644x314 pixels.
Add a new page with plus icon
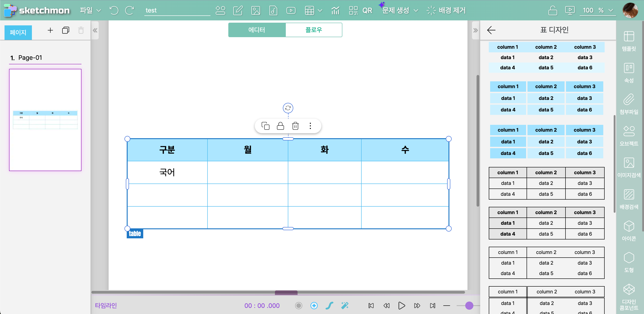pos(50,30)
